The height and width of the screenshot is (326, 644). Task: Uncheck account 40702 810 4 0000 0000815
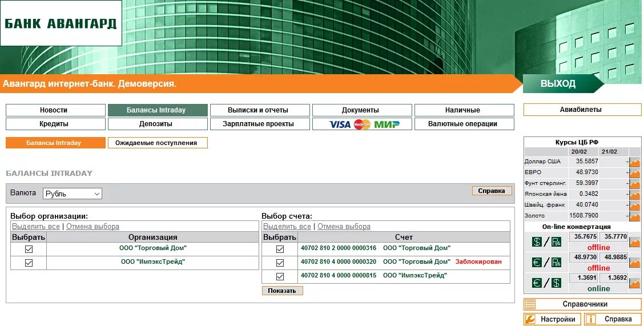coord(280,277)
